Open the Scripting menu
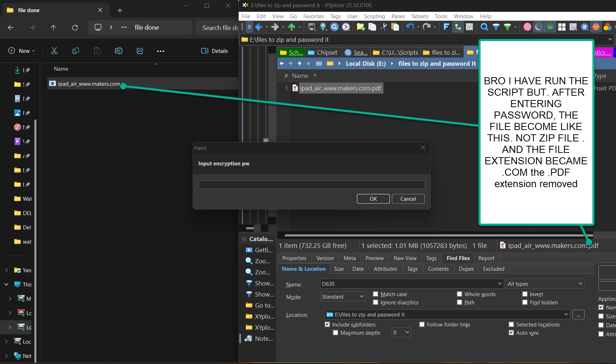This screenshot has width=616, height=364. click(374, 16)
